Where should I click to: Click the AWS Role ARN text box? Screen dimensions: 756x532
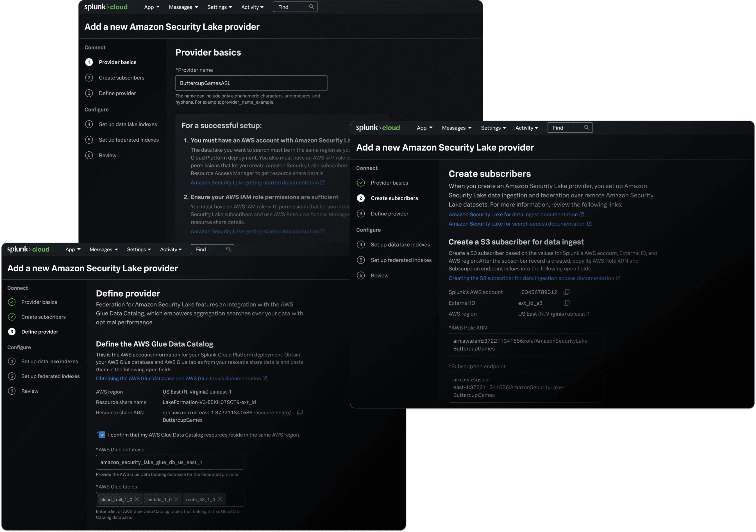[x=526, y=345]
